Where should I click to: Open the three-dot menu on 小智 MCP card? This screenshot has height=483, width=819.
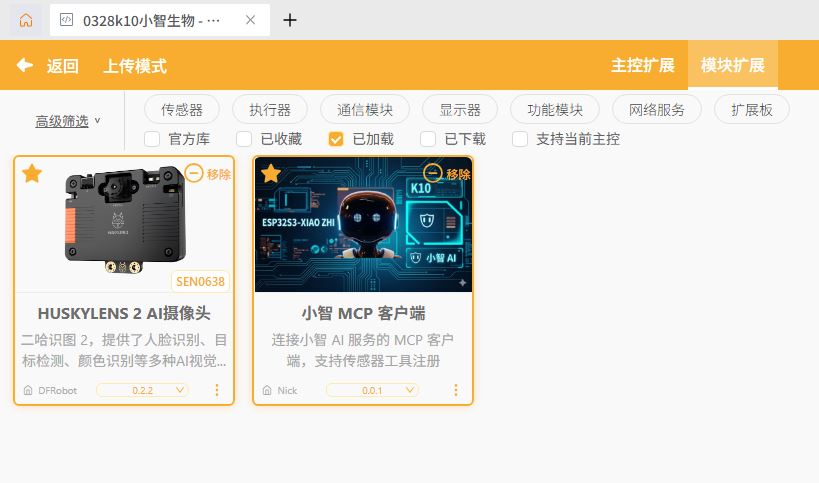[455, 390]
